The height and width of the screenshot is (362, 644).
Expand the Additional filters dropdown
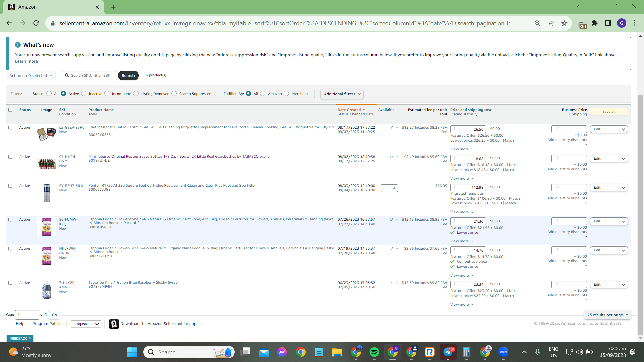[342, 94]
